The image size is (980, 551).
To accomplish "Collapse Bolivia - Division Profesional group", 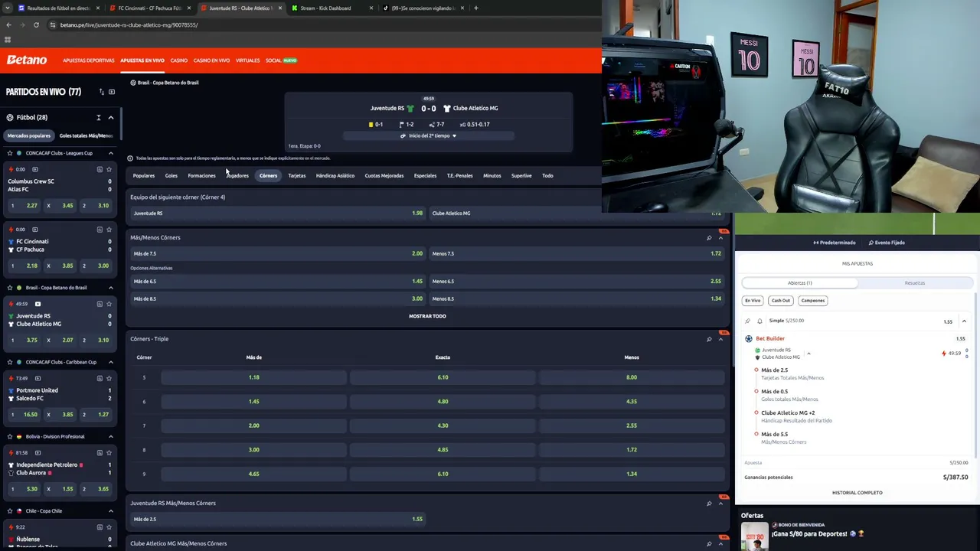I will click(111, 436).
